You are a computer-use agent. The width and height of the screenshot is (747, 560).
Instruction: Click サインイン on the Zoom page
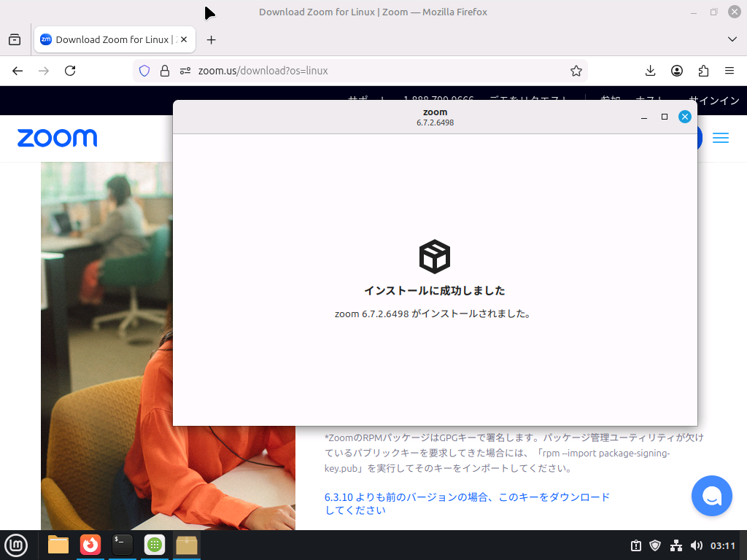click(x=713, y=101)
